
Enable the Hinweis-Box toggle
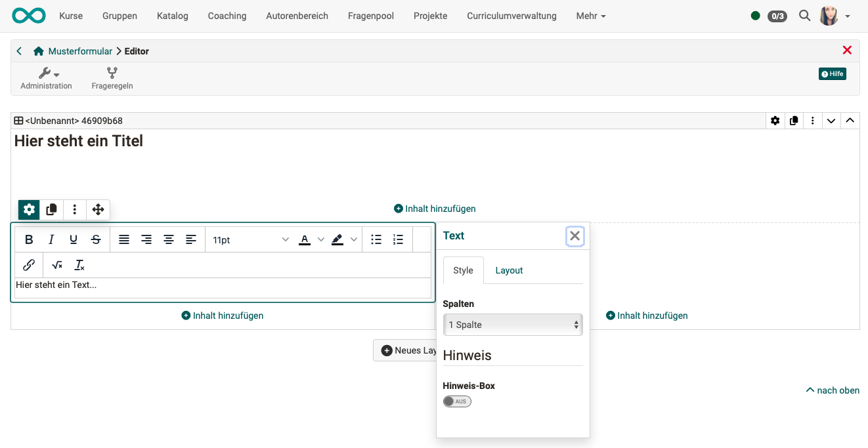click(457, 401)
